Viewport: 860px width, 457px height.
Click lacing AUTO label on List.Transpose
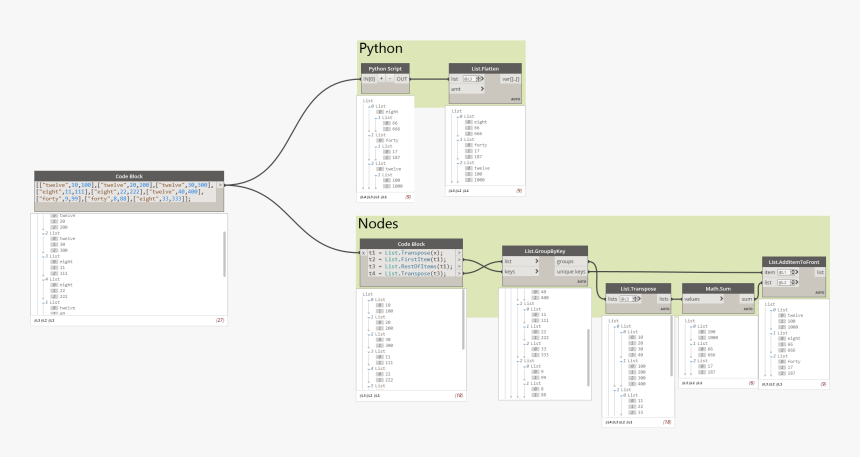(664, 309)
